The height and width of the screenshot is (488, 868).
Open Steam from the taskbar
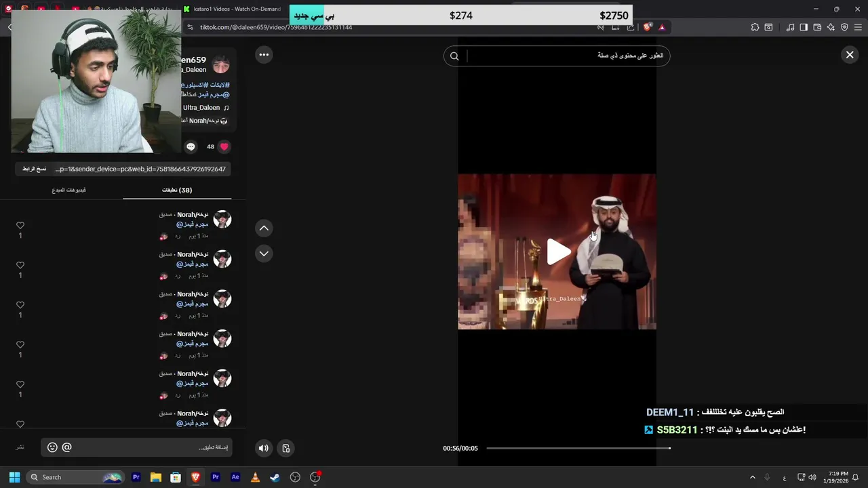(x=275, y=477)
